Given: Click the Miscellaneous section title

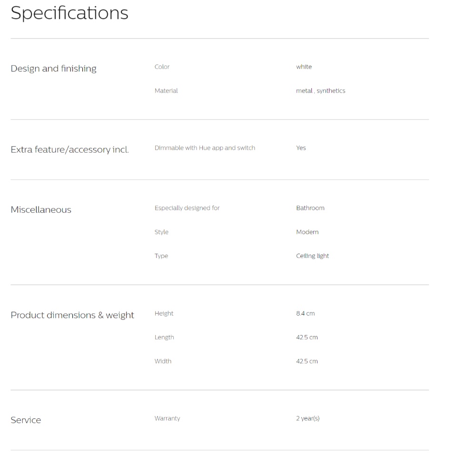Looking at the screenshot, I should pyautogui.click(x=41, y=210).
